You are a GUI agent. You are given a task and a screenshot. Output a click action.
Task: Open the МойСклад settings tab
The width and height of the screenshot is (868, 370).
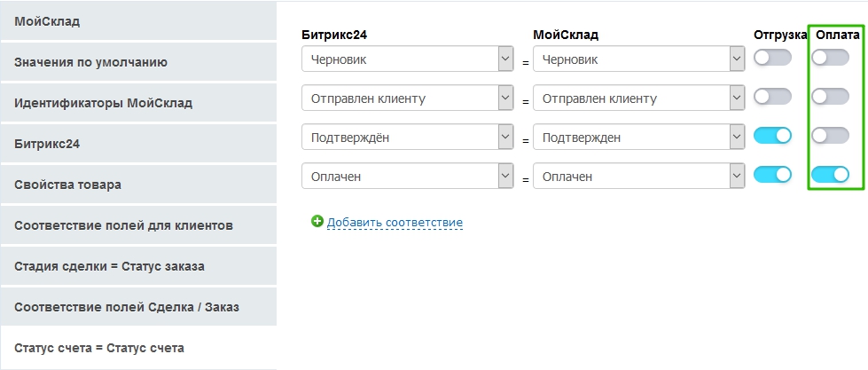[x=137, y=20]
